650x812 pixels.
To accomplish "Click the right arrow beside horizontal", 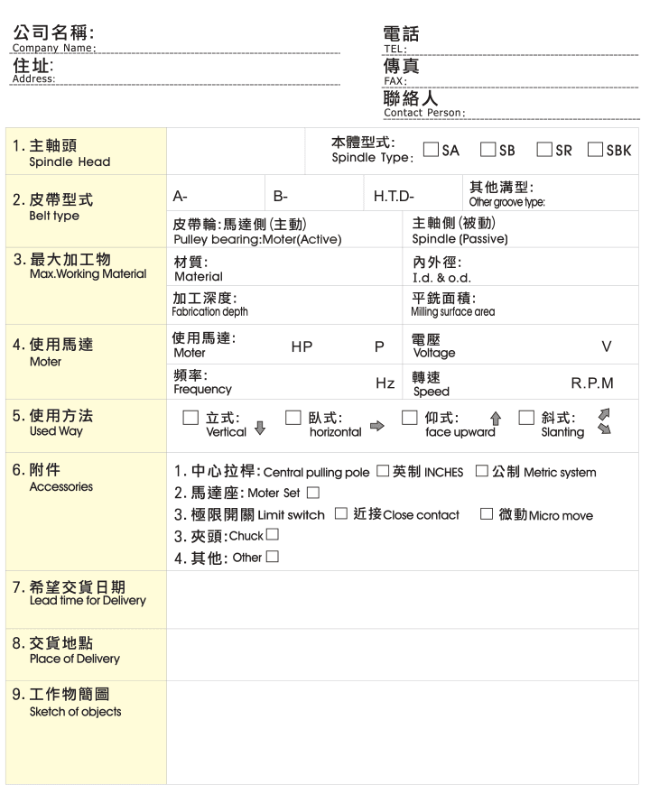I will click(x=376, y=426).
